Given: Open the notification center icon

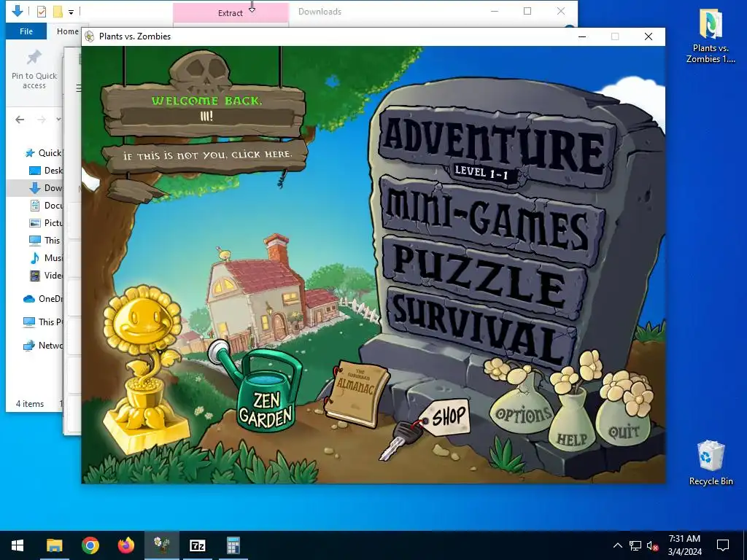Looking at the screenshot, I should pos(723,545).
